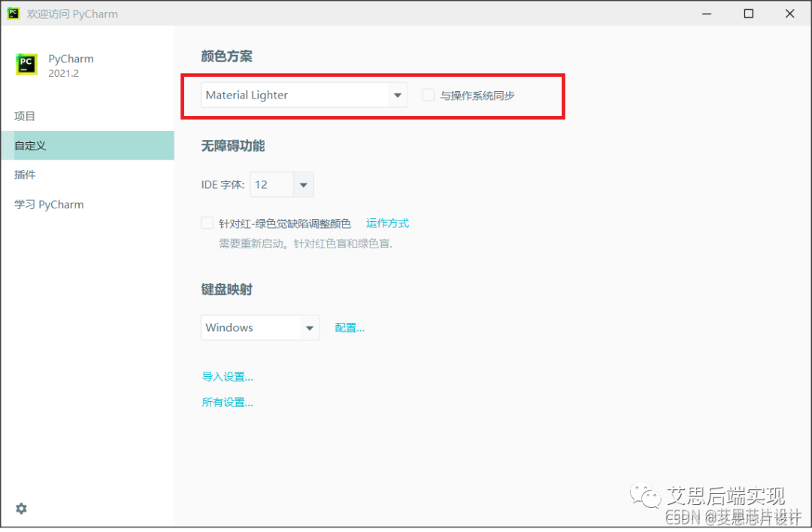Enable the 与操作系统同步 checkbox

(429, 95)
